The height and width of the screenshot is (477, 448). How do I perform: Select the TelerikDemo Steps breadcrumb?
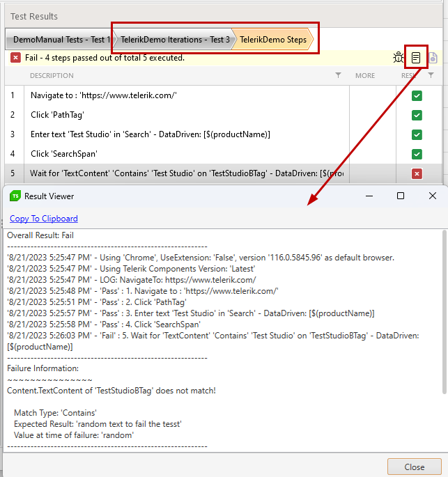click(x=273, y=40)
